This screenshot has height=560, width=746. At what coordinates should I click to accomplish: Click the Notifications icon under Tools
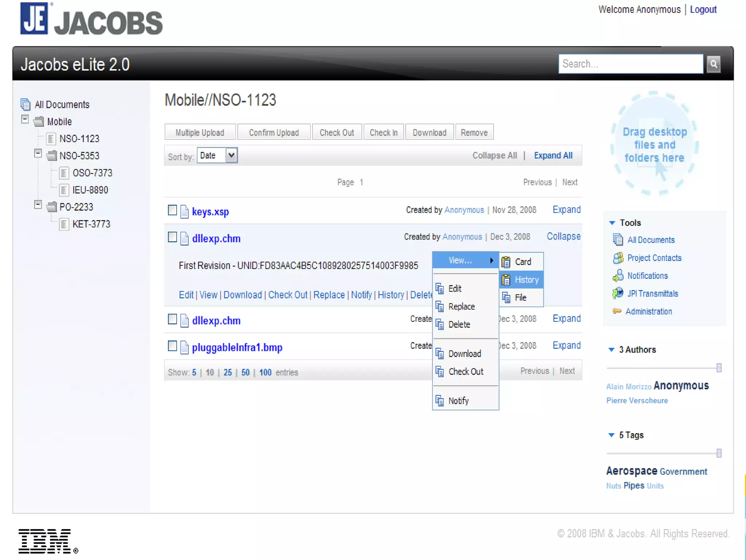click(x=618, y=276)
